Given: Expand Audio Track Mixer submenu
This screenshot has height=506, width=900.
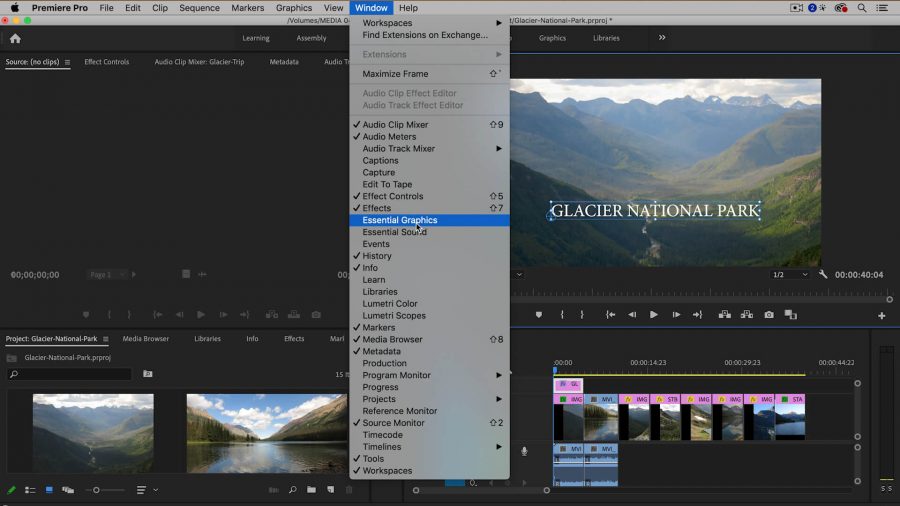Looking at the screenshot, I should [x=429, y=149].
